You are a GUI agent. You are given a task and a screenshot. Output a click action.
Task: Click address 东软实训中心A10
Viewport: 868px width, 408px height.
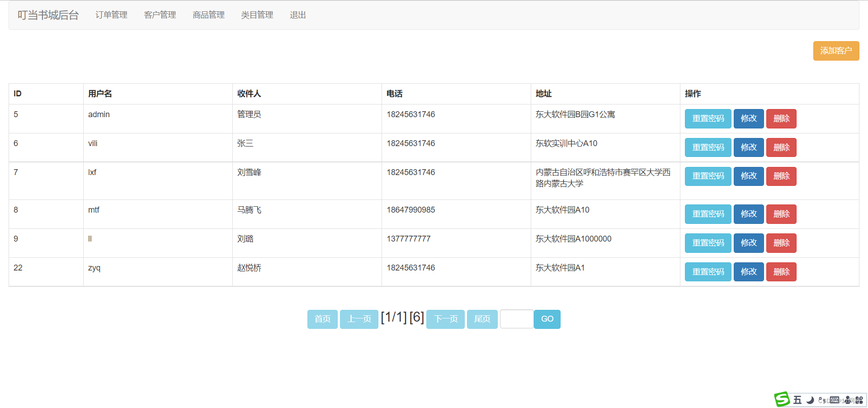pyautogui.click(x=566, y=143)
